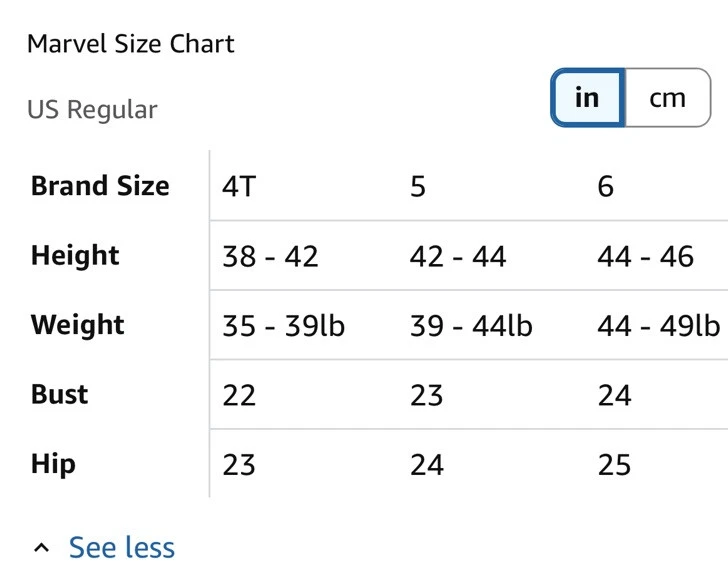Switch measurement units to inches
The width and height of the screenshot is (728, 563).
(x=587, y=98)
